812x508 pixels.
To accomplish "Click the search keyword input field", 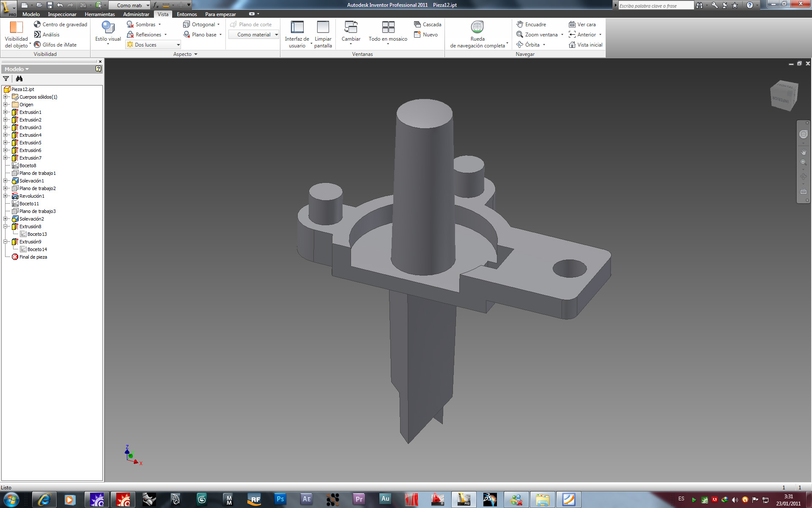I will (x=656, y=6).
